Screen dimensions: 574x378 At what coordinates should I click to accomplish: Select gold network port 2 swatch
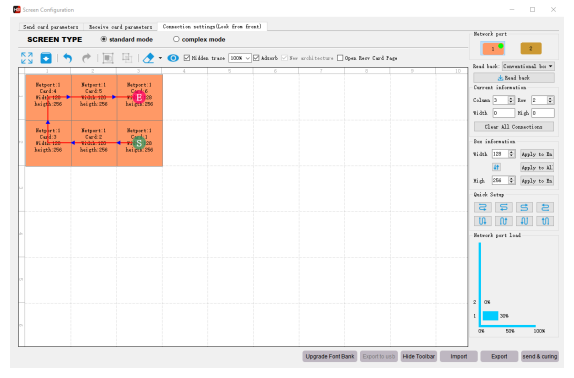pos(531,48)
